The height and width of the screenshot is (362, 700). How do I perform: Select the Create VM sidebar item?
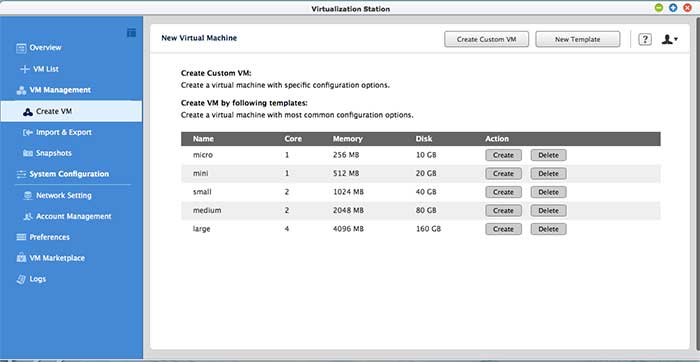point(71,112)
